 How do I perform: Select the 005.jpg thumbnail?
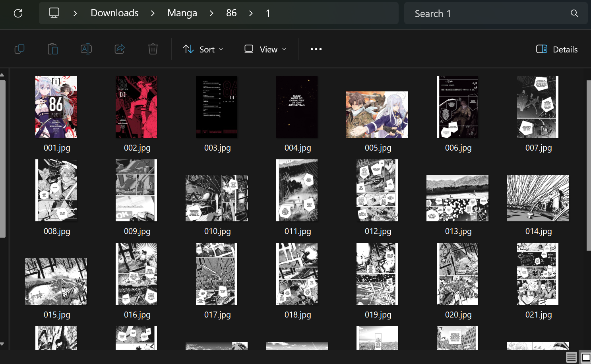pyautogui.click(x=377, y=115)
